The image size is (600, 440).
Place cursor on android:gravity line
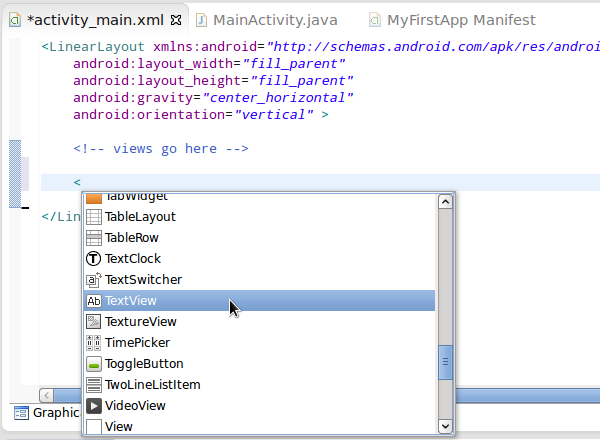(x=213, y=98)
